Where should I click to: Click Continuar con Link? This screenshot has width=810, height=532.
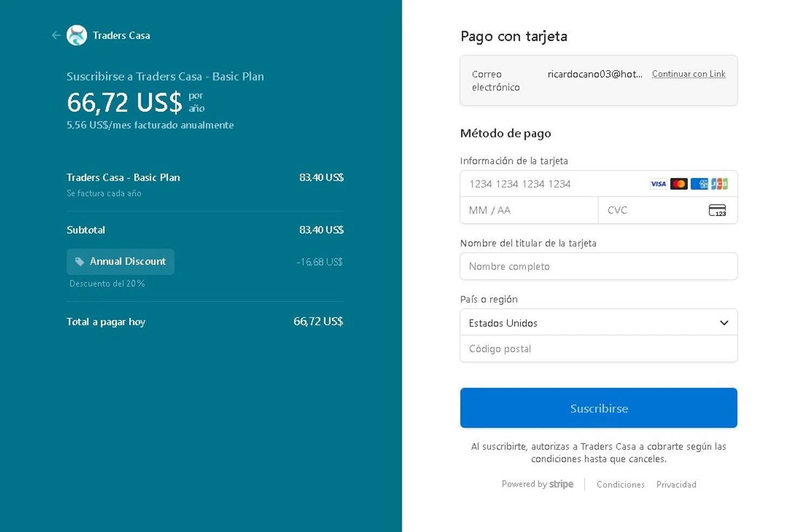(x=688, y=74)
